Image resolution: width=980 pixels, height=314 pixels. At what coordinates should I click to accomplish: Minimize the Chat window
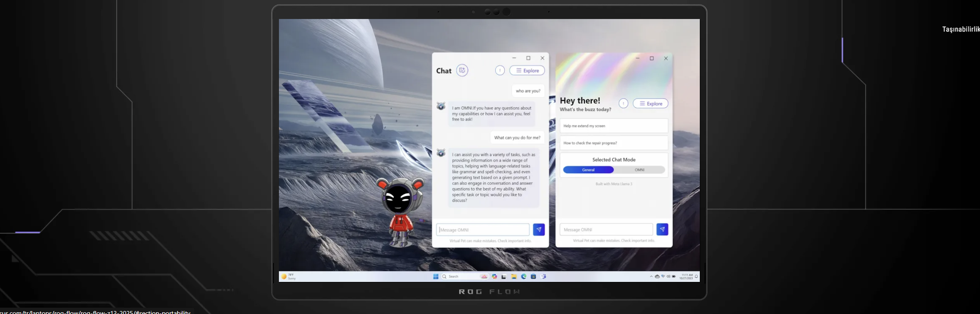pos(514,58)
